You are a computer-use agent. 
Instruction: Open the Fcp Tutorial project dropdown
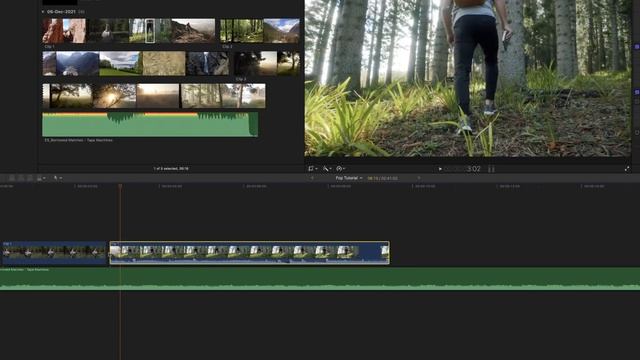coord(349,178)
